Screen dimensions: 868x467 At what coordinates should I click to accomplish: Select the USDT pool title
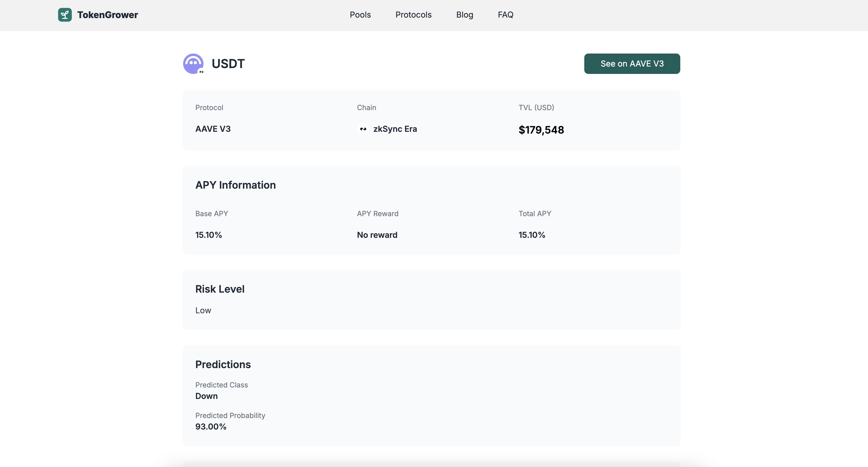pyautogui.click(x=228, y=64)
